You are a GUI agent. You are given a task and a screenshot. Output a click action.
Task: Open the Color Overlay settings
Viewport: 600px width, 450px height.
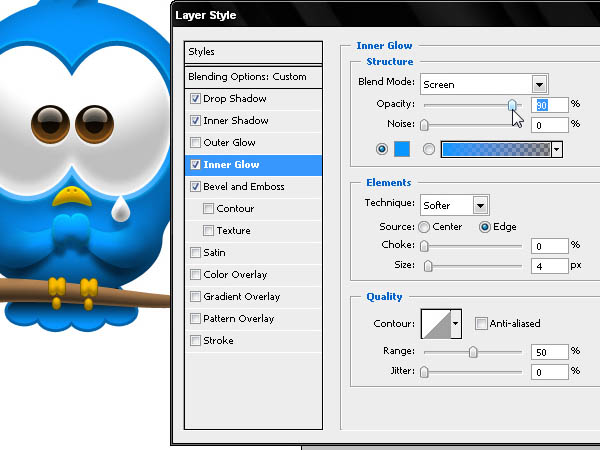coord(235,275)
